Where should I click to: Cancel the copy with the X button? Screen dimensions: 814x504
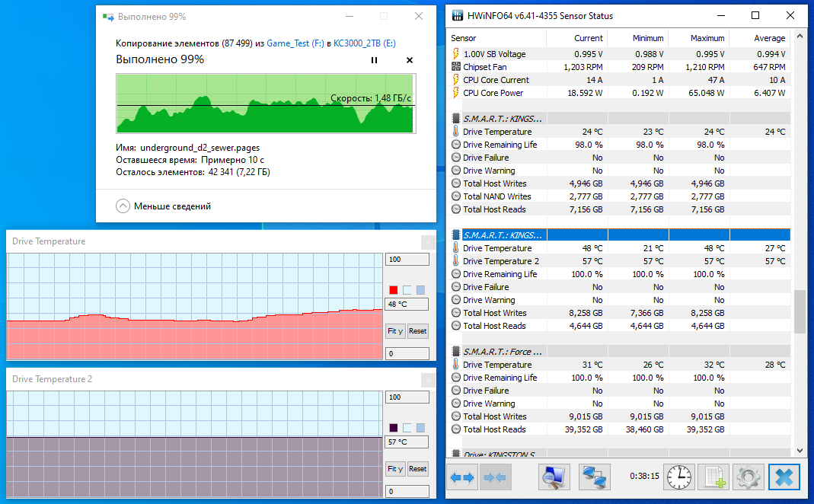pyautogui.click(x=410, y=60)
